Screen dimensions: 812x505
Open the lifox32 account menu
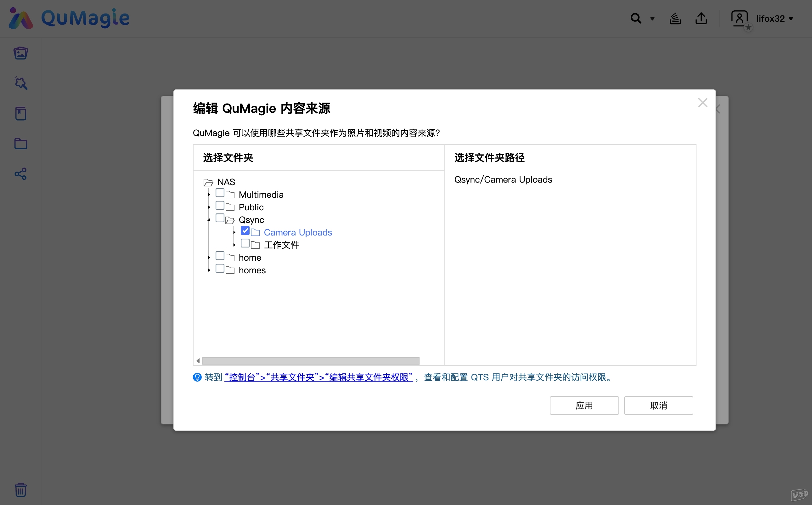[x=774, y=19]
